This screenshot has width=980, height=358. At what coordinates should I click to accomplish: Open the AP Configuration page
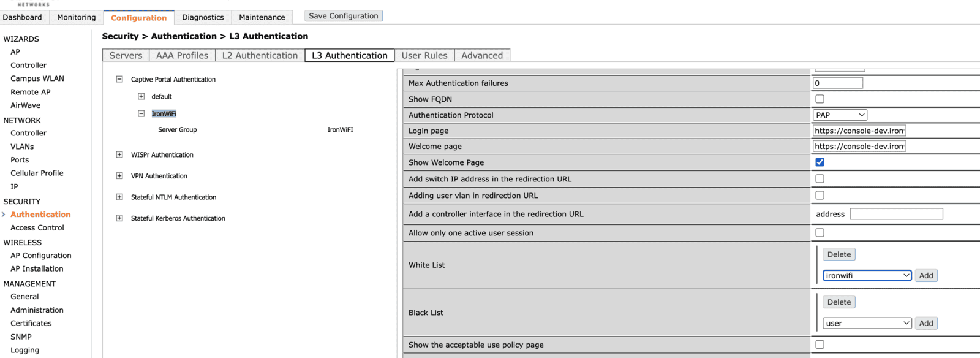point(41,256)
